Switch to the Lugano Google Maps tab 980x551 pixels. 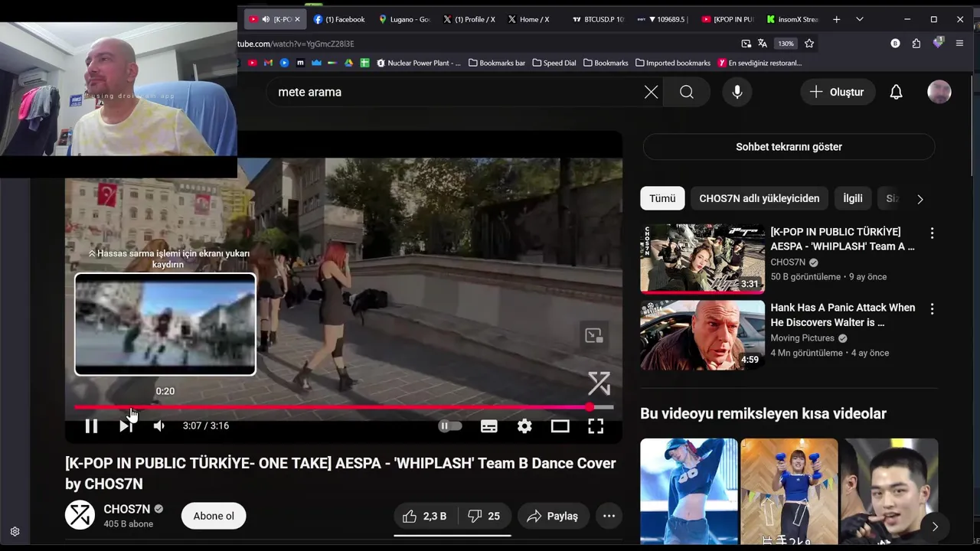[405, 19]
